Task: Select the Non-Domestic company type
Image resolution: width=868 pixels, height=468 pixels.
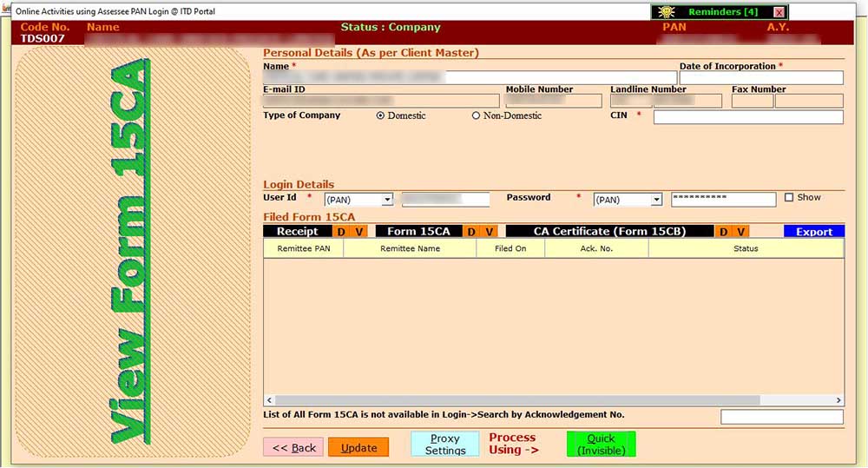Action: (476, 116)
